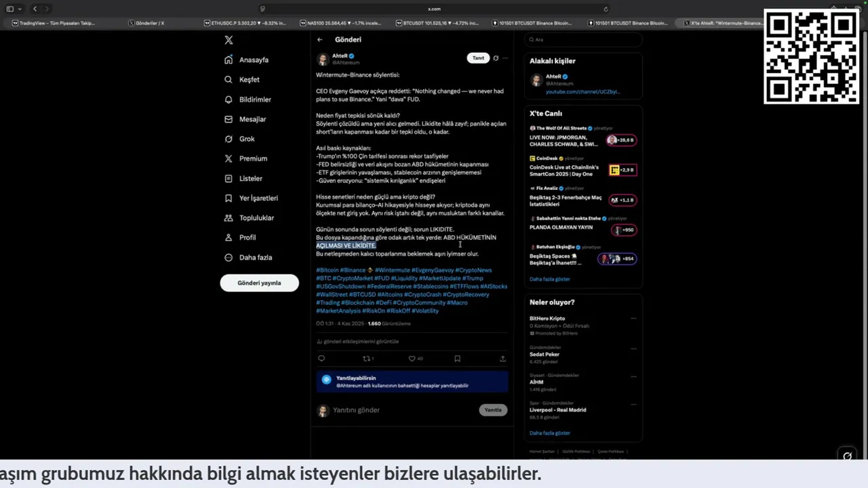The image size is (868, 488).
Task: Click the repost icon under the post
Action: (367, 359)
